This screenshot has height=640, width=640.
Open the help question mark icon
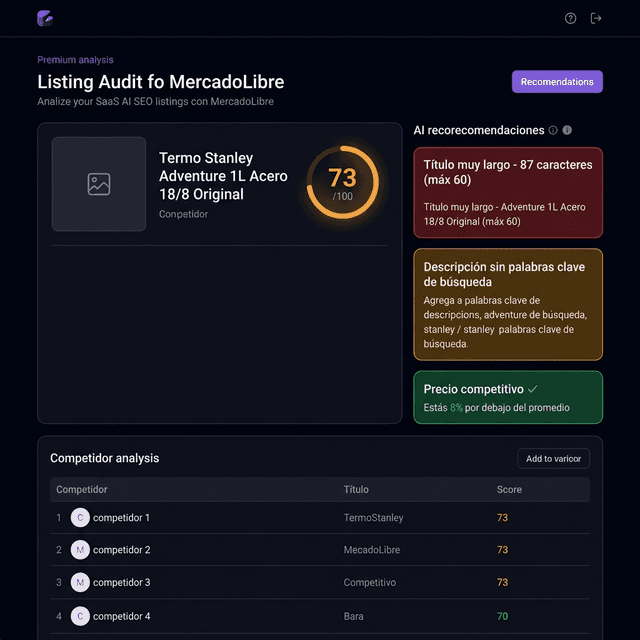[570, 18]
